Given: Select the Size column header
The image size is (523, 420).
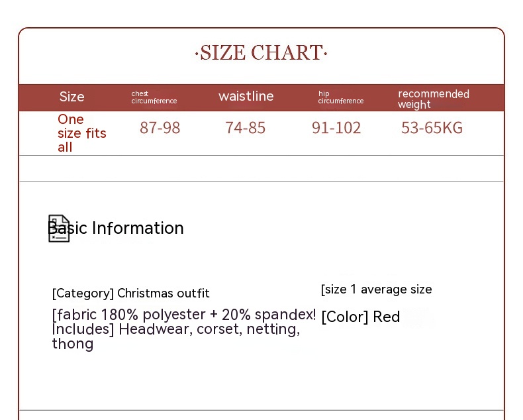Looking at the screenshot, I should coord(71,97).
